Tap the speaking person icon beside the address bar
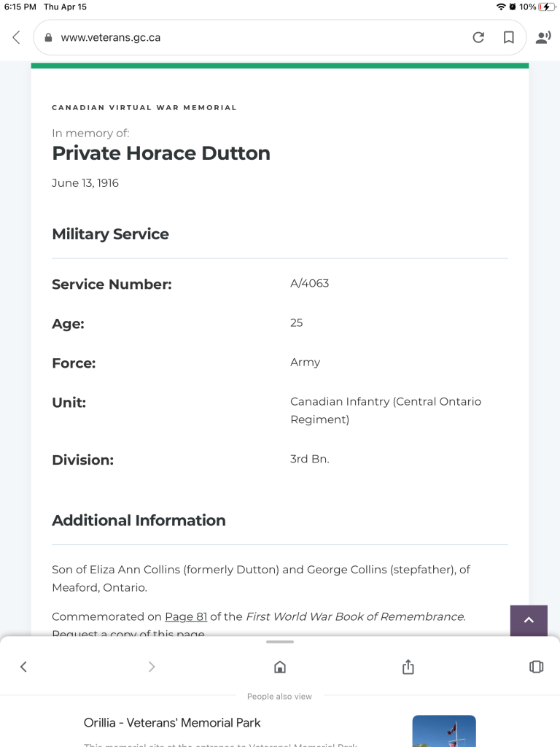This screenshot has height=747, width=560. pos(543,38)
